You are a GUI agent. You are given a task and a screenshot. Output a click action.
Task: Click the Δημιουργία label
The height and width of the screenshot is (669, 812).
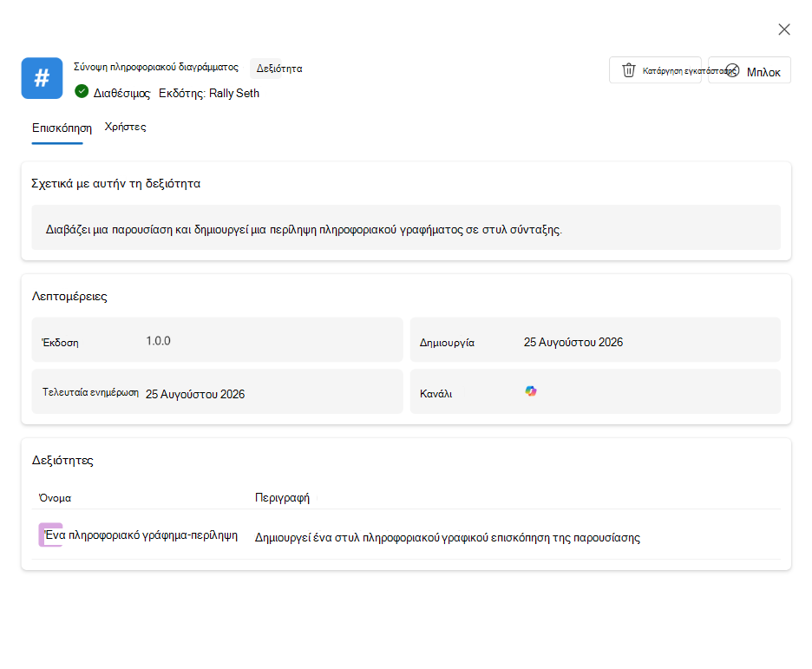(x=447, y=343)
